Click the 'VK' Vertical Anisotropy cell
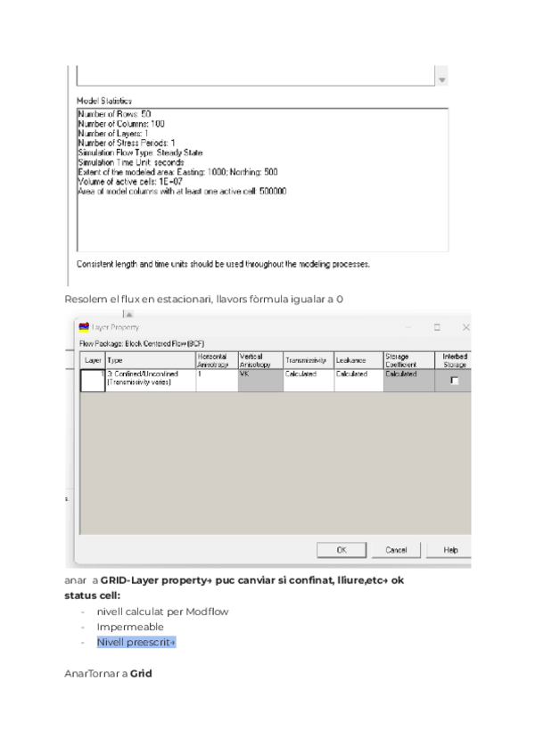 pos(260,381)
